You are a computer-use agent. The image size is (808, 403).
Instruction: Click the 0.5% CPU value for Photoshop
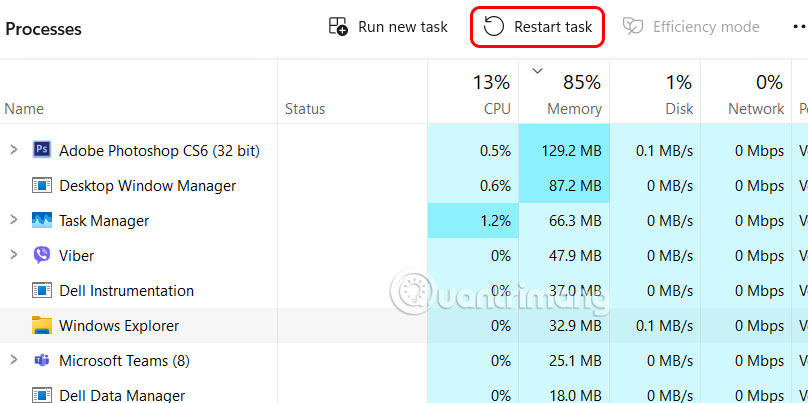(493, 151)
